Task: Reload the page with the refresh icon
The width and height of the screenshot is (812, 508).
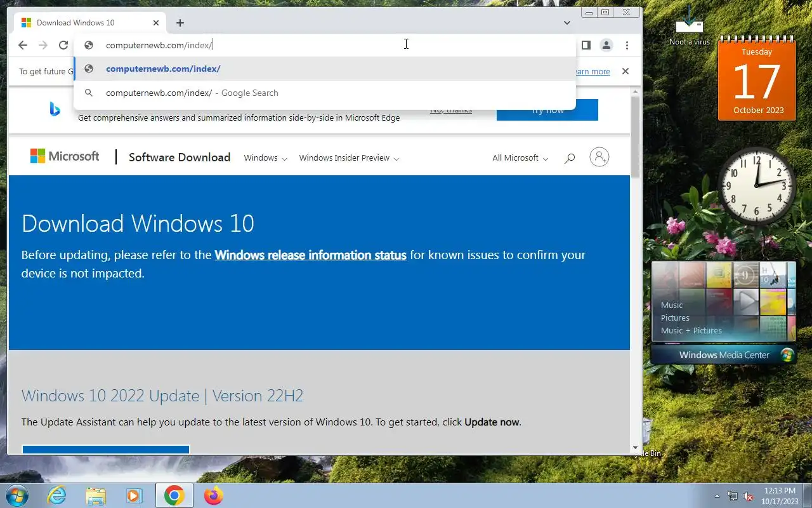Action: (63, 45)
